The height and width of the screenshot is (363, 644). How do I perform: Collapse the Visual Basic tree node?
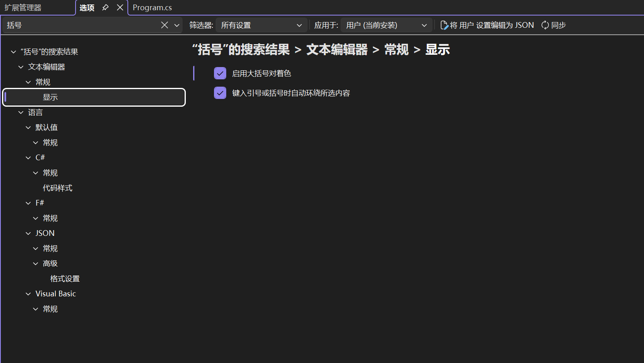click(x=28, y=294)
